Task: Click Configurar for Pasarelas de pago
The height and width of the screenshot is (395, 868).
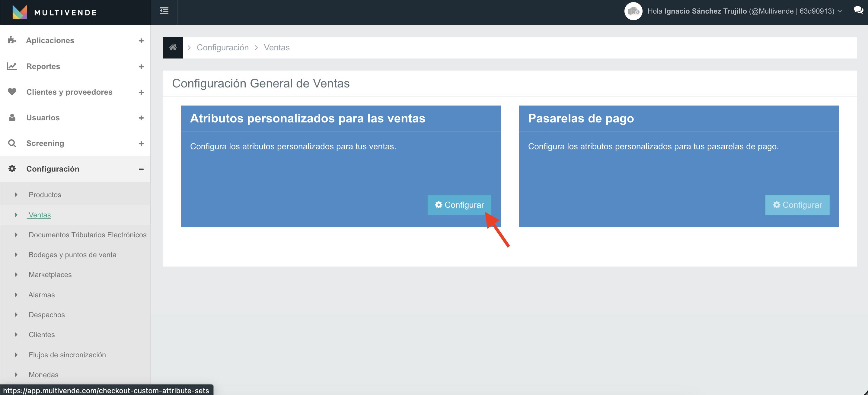Action: pyautogui.click(x=797, y=205)
